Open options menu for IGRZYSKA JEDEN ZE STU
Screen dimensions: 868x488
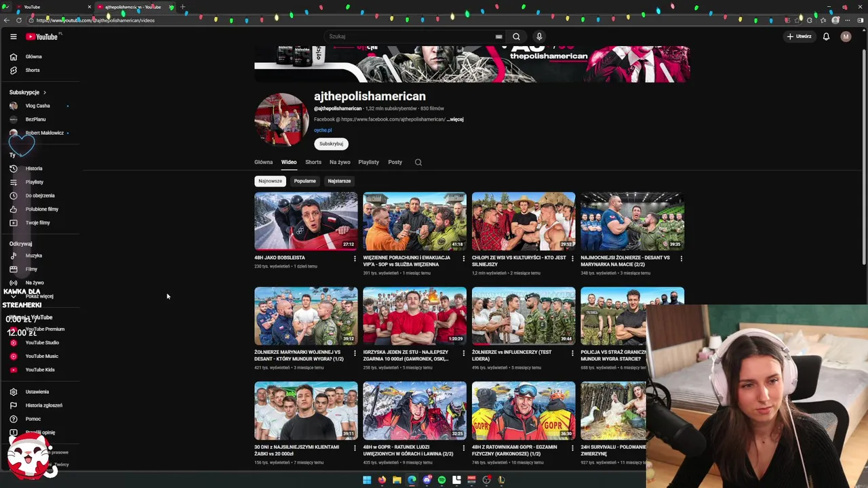[x=464, y=353]
